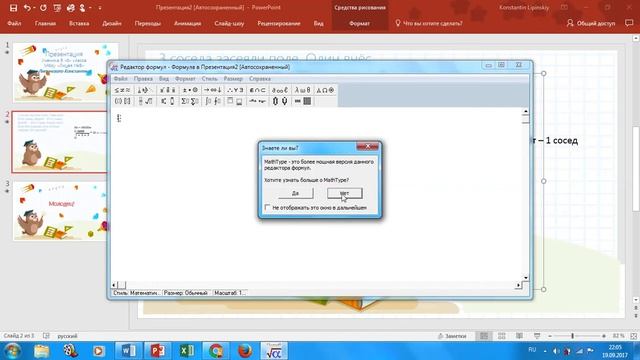Click 'Заметки' button in status bar
Viewport: 640px width, 360px height.
[452, 336]
